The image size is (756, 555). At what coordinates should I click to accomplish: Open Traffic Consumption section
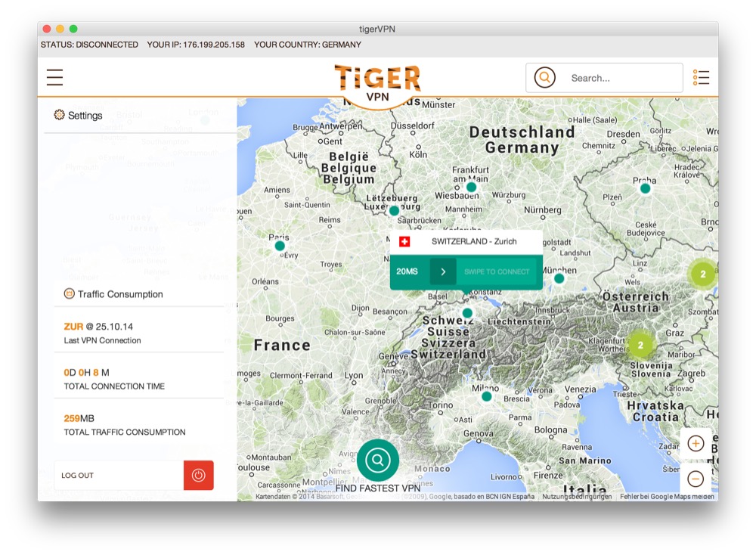(113, 294)
